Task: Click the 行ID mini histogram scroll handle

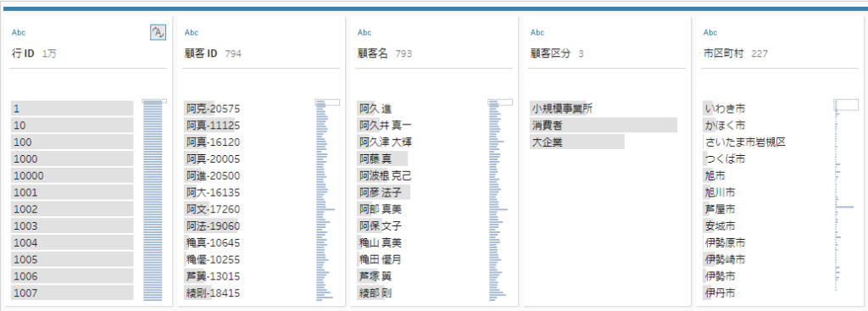Action: click(154, 102)
